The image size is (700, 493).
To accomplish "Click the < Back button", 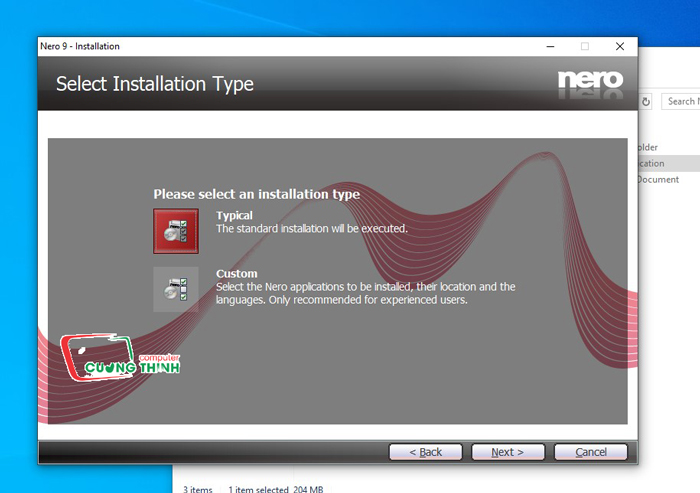I will (x=425, y=452).
